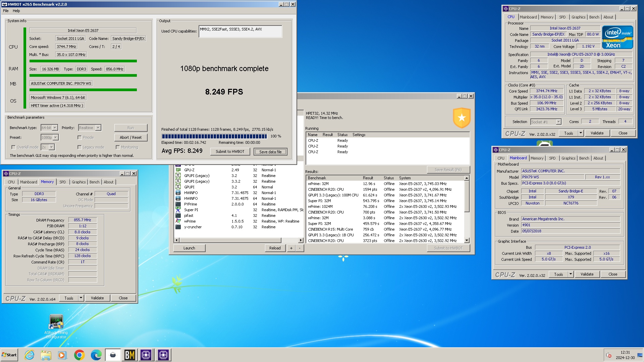Click the y-cruncher console icon

click(x=178, y=227)
